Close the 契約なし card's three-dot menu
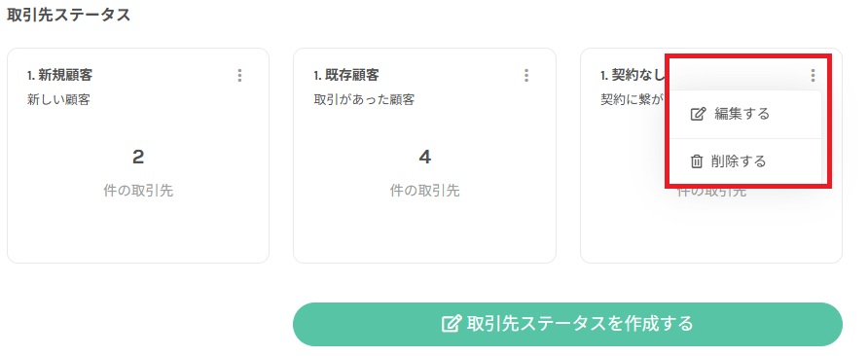Screen dimensions: 868x356 (813, 75)
